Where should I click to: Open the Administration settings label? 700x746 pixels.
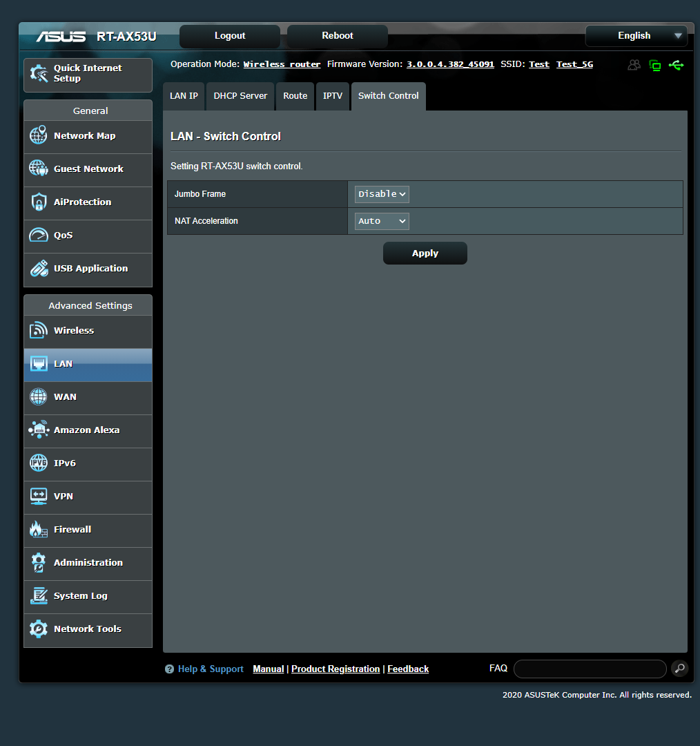pos(88,562)
